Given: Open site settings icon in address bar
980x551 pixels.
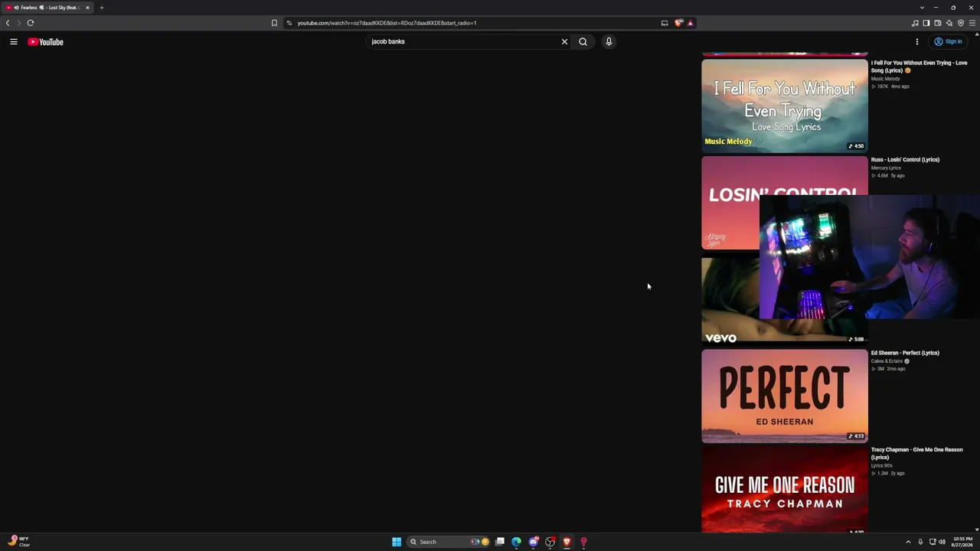Looking at the screenshot, I should [x=289, y=23].
